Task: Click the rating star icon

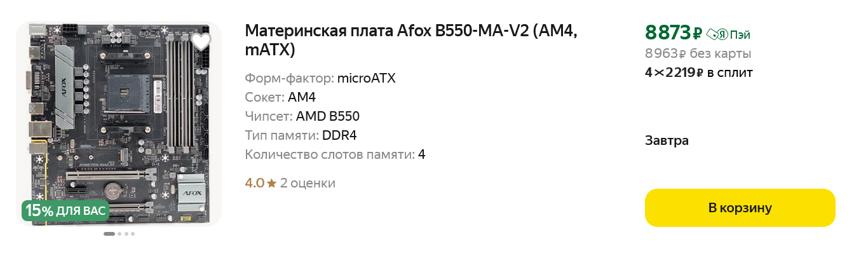Action: (x=272, y=184)
